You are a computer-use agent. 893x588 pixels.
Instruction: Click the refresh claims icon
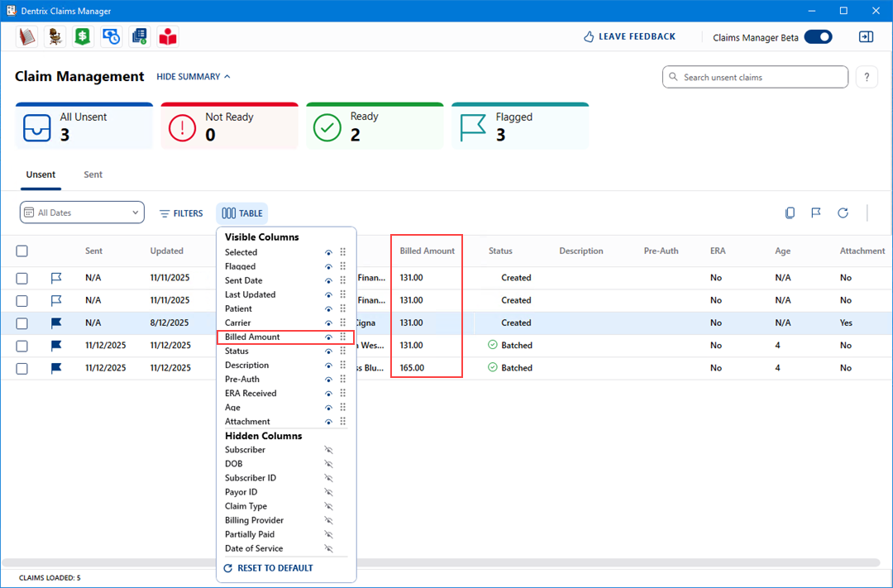(843, 213)
